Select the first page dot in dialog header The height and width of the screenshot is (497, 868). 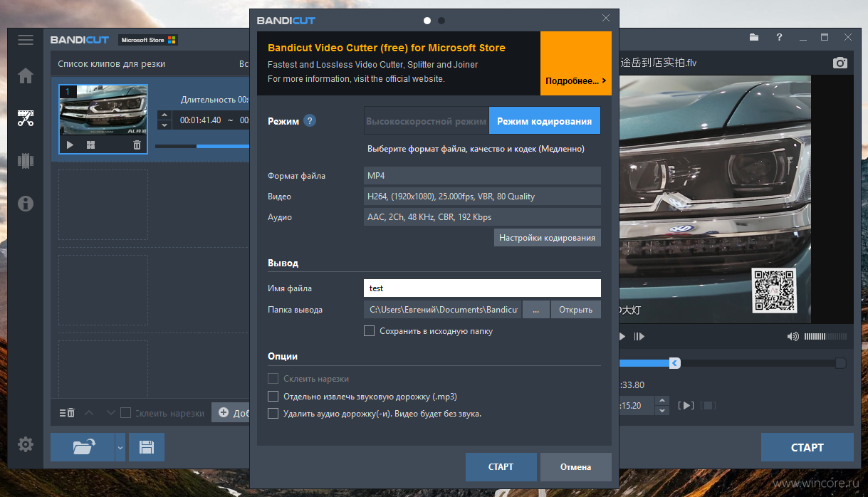pyautogui.click(x=427, y=21)
